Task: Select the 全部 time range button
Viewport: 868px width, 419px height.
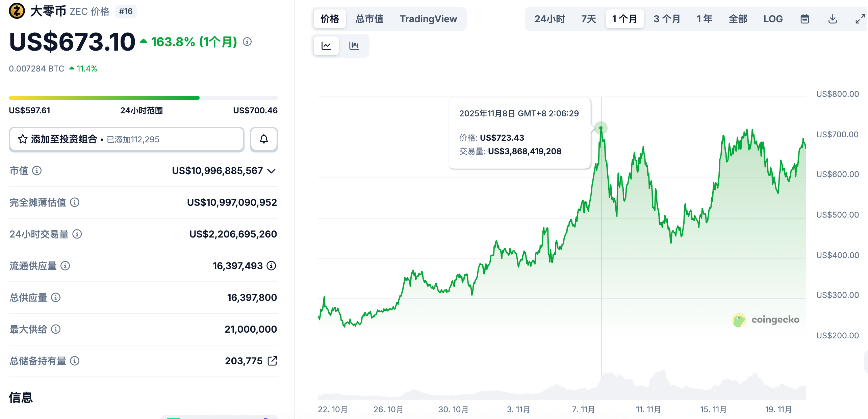Action: click(738, 19)
